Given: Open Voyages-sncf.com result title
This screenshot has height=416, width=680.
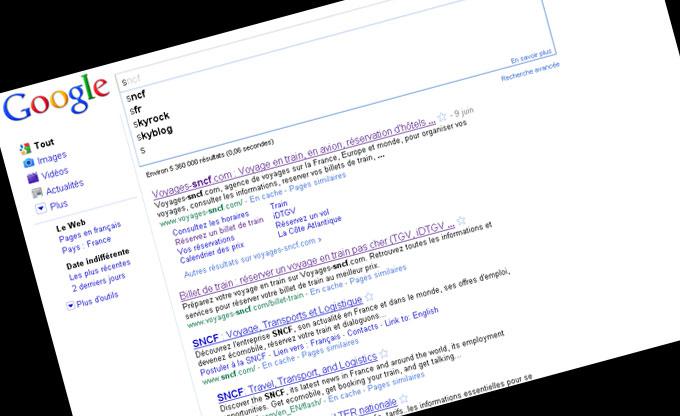Looking at the screenshot, I should tap(294, 158).
